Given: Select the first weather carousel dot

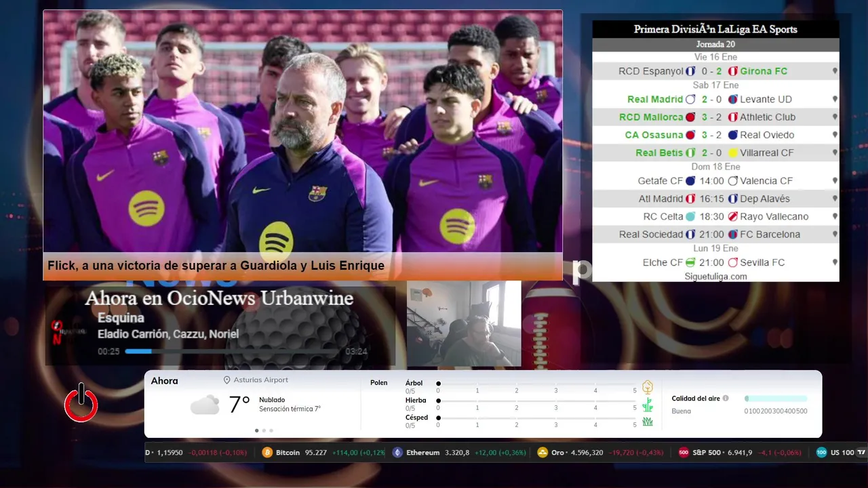Looking at the screenshot, I should point(256,430).
